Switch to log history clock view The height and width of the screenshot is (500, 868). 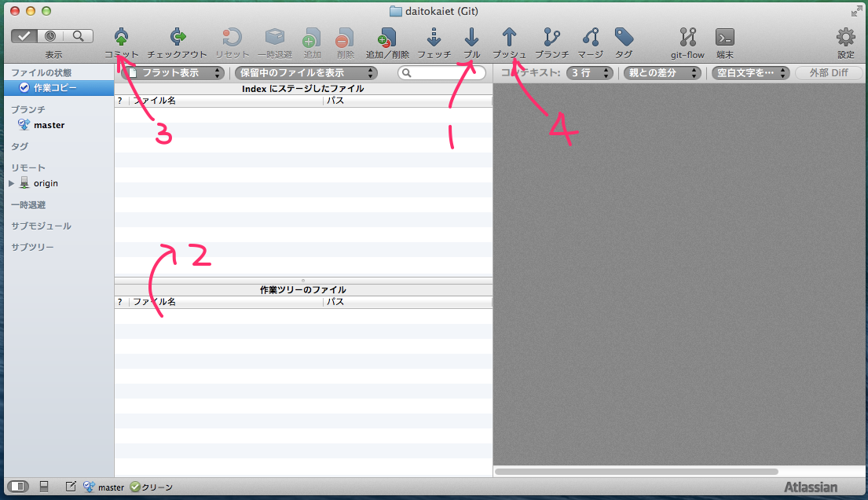coord(50,36)
